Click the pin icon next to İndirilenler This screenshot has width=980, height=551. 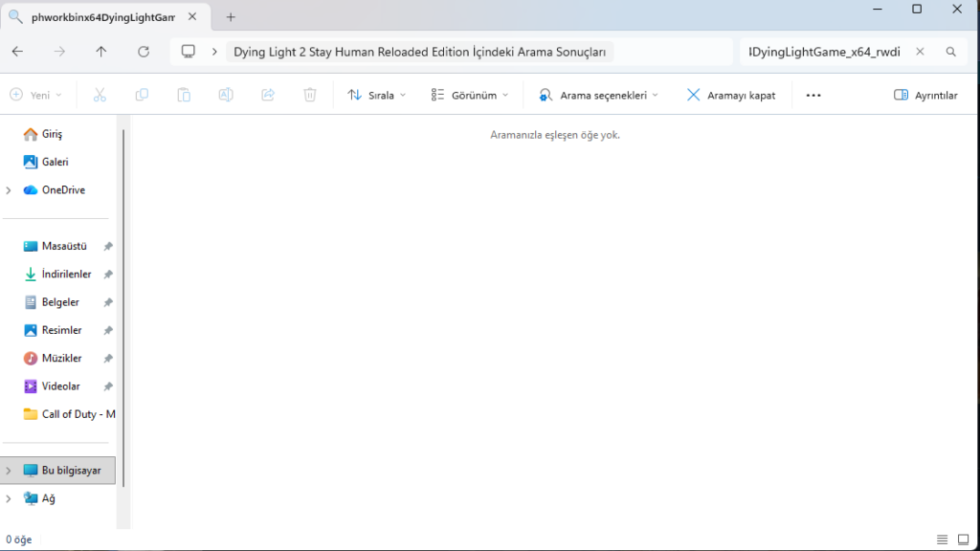click(108, 275)
